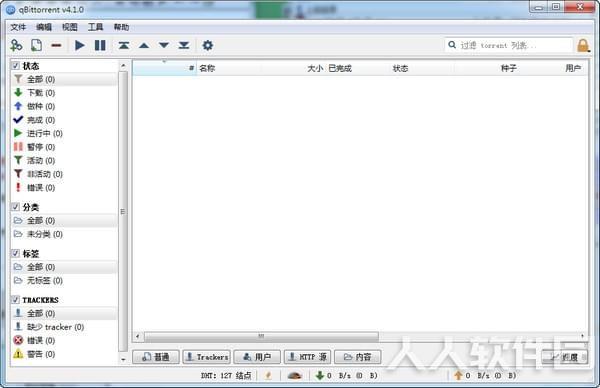Click the red delete torrent icon
This screenshot has height=388, width=600.
56,46
